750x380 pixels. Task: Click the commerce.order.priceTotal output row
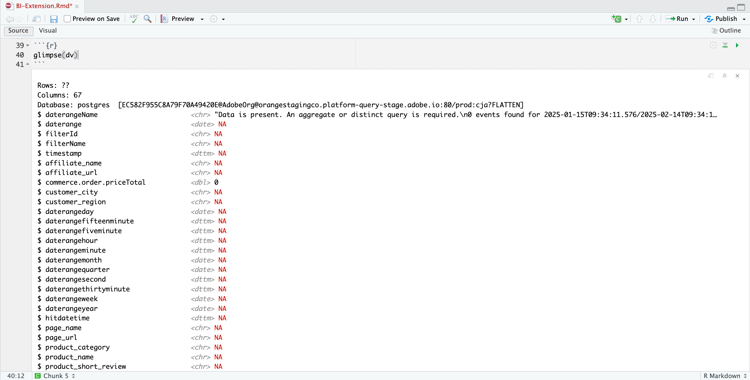click(128, 182)
